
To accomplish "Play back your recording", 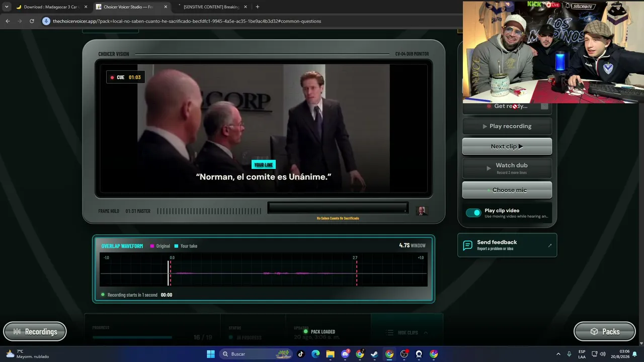I will click(x=507, y=126).
